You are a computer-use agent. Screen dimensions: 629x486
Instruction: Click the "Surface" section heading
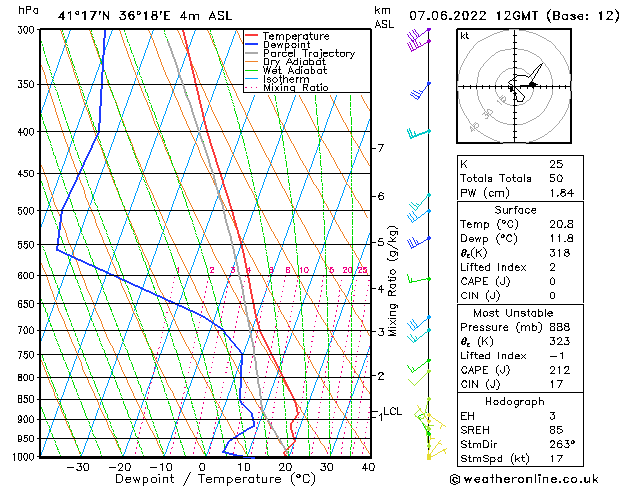515,210
